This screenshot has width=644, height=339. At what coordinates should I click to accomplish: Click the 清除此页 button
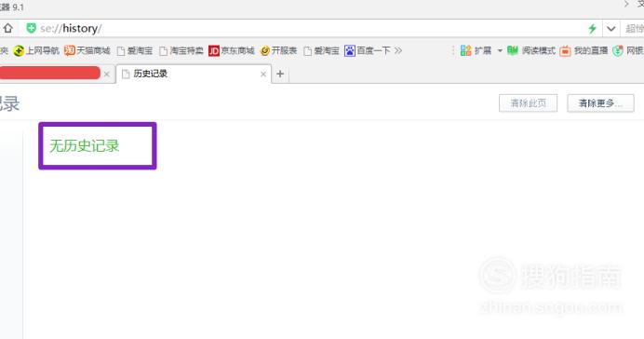(529, 103)
